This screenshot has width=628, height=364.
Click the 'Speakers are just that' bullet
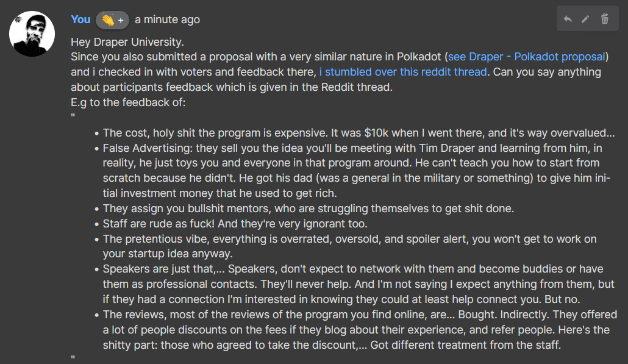[359, 284]
